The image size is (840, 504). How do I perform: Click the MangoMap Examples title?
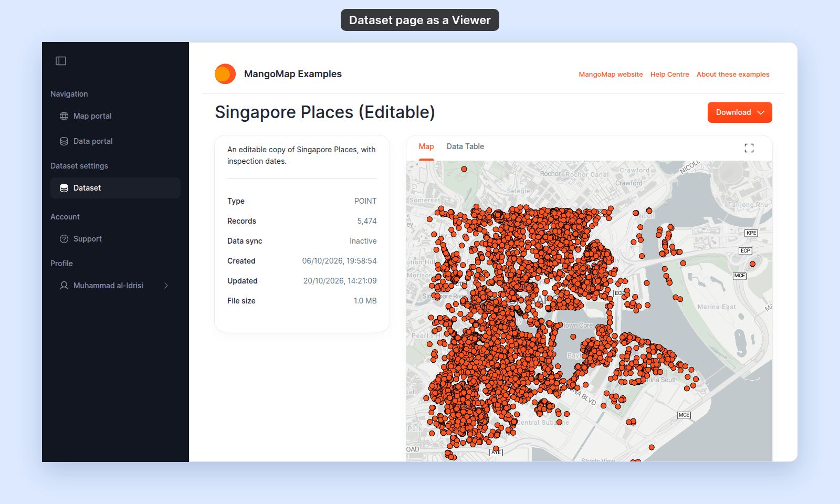click(x=293, y=74)
